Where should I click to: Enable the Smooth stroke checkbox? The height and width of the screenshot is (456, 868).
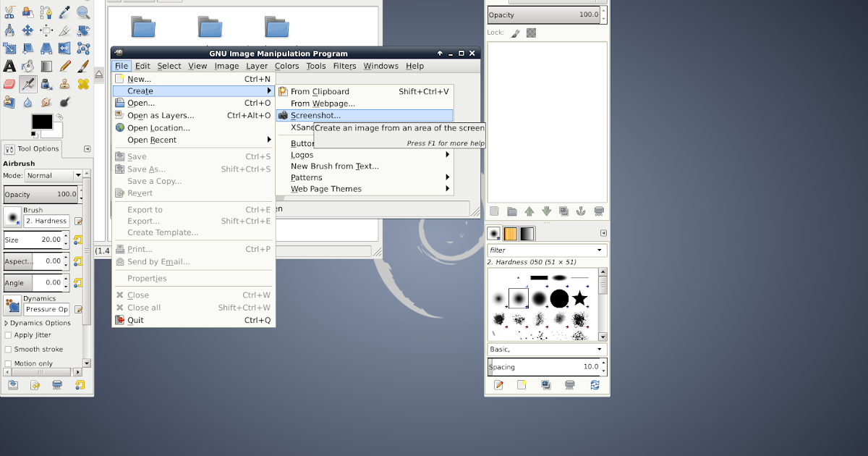(9, 349)
